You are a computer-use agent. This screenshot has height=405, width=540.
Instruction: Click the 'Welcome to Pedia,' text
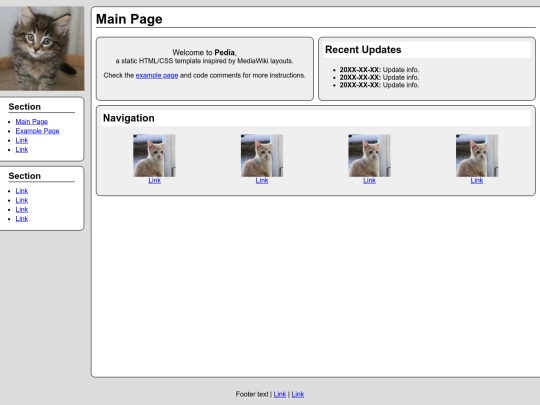point(204,53)
